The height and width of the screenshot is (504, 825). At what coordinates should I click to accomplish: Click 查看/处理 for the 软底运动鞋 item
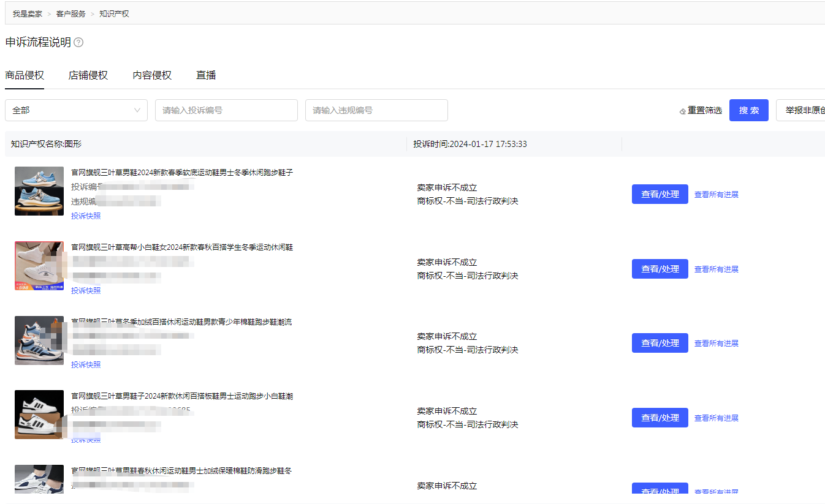click(660, 194)
